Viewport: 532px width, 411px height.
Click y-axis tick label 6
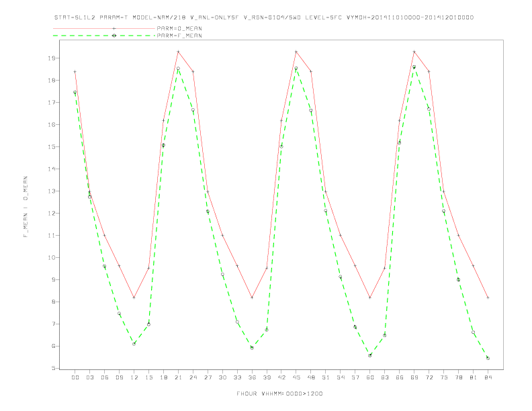point(53,347)
